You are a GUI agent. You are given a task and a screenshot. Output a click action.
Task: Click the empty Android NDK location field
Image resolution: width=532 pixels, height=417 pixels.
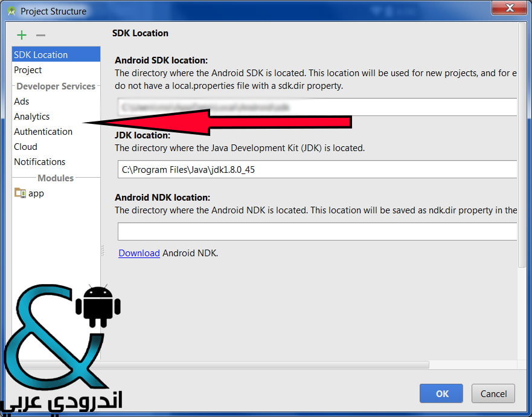317,231
